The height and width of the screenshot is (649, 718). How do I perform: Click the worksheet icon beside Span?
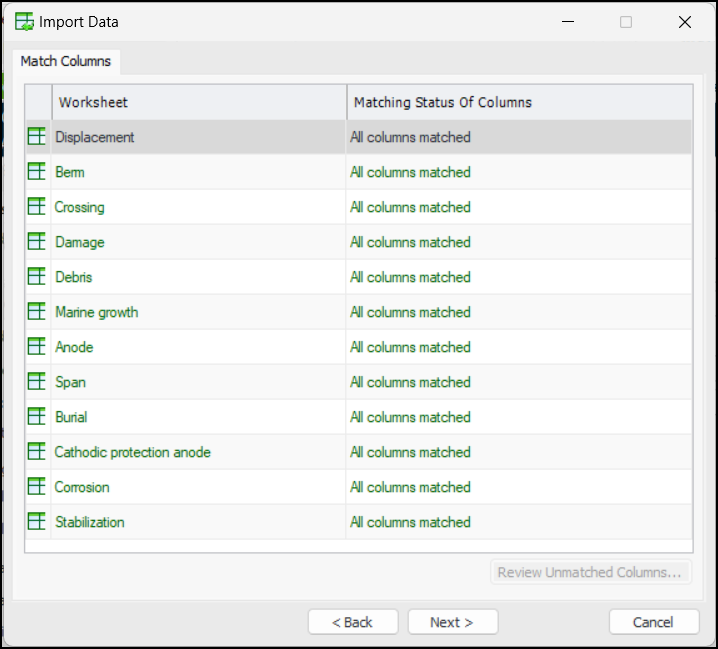(x=37, y=382)
